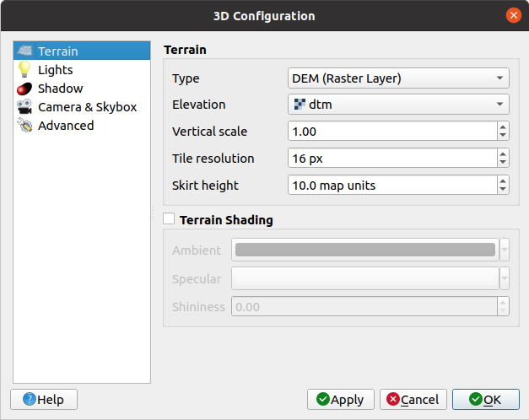Click the raster icon beside dtm
This screenshot has height=420, width=529.
click(300, 105)
